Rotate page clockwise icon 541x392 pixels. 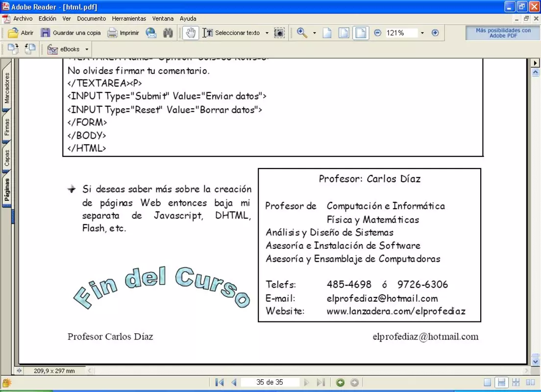click(x=13, y=49)
